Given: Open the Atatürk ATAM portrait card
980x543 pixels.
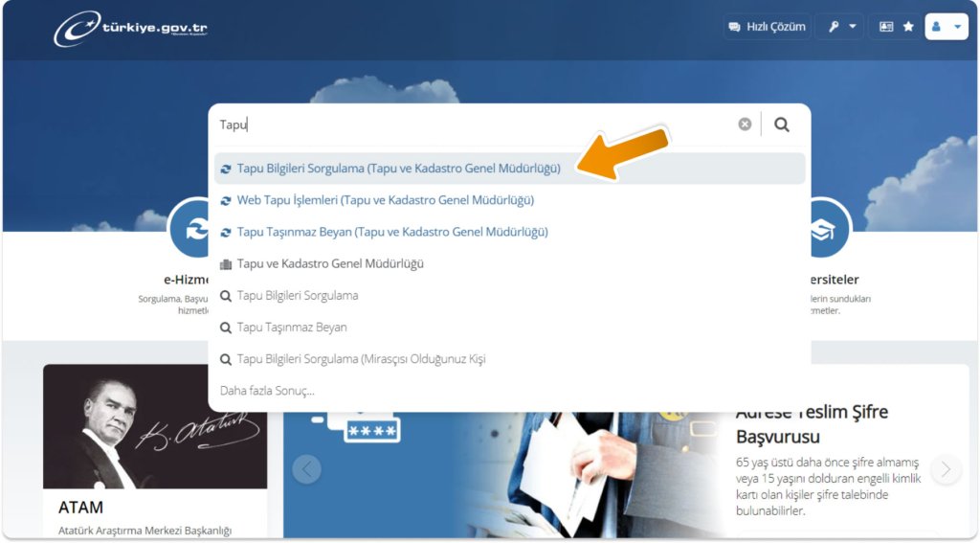Looking at the screenshot, I should [x=155, y=427].
